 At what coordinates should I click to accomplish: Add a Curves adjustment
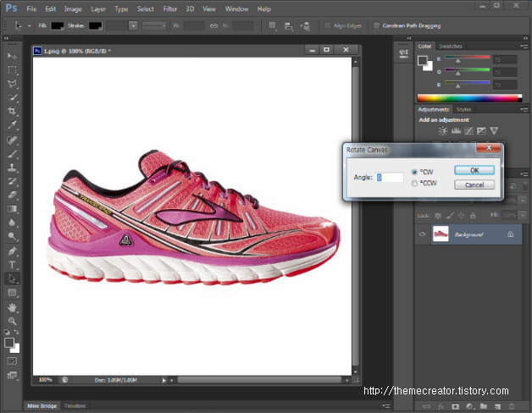[x=468, y=131]
